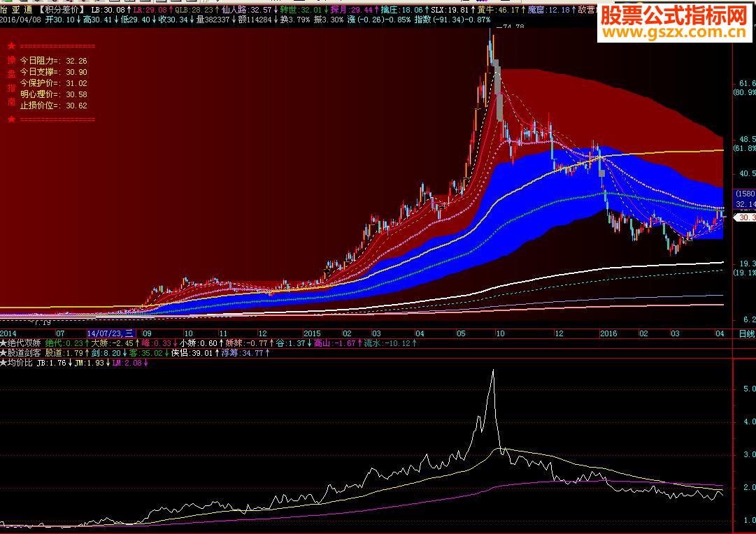Image resolution: width=756 pixels, height=534 pixels.
Task: Click the 今保护价 31.02 label
Action: (x=54, y=83)
